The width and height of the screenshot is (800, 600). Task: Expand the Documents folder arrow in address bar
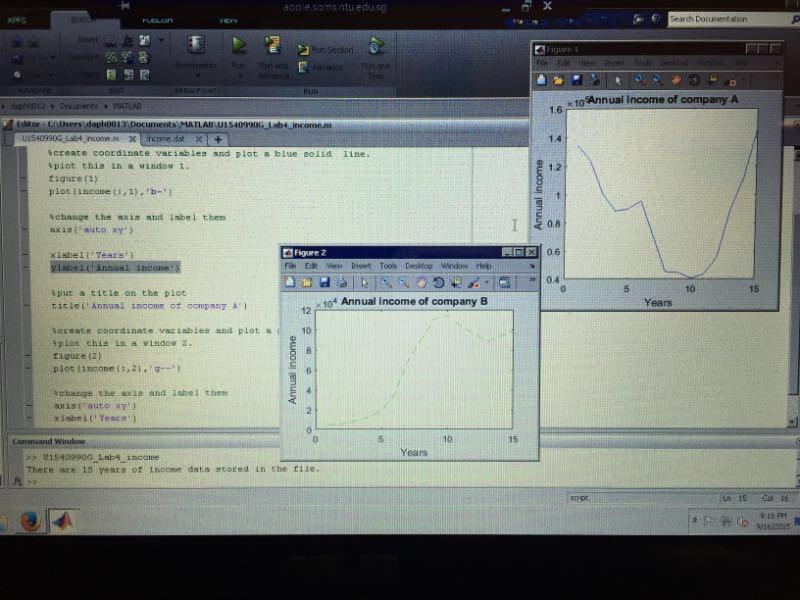pos(53,106)
